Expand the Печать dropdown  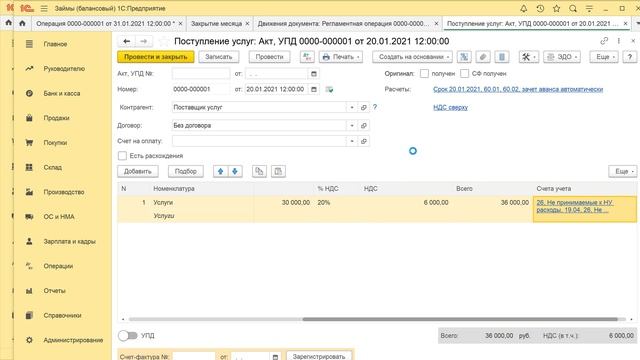[341, 57]
